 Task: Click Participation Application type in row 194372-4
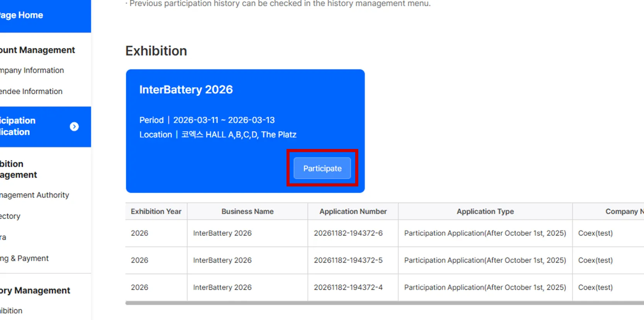pos(485,287)
